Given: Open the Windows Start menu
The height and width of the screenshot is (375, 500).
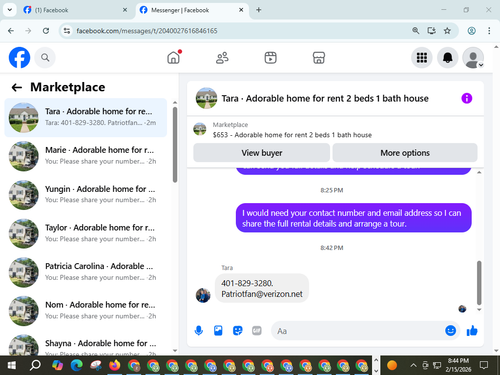Looking at the screenshot, I should [x=11, y=365].
